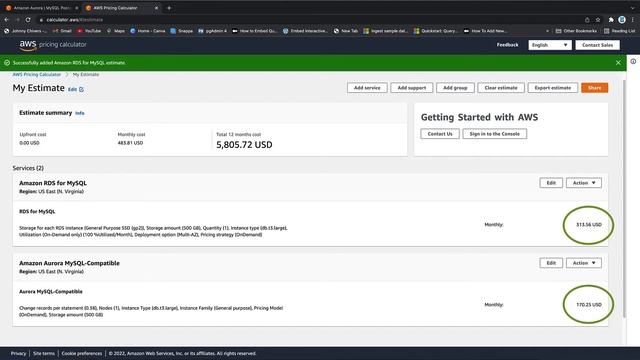The width and height of the screenshot is (640, 360).
Task: Select the AWS Pricing Calculator tab
Action: tap(122, 8)
